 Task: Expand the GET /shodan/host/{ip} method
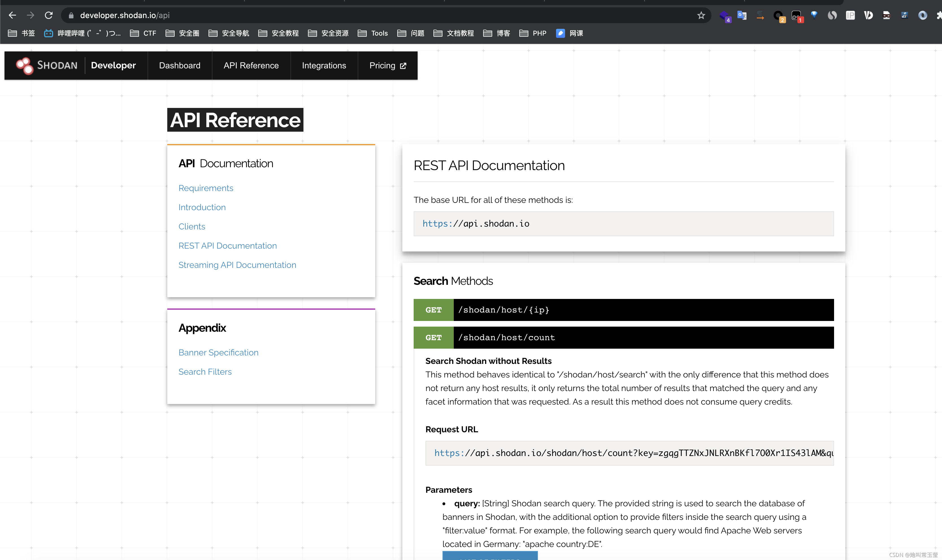tap(624, 310)
